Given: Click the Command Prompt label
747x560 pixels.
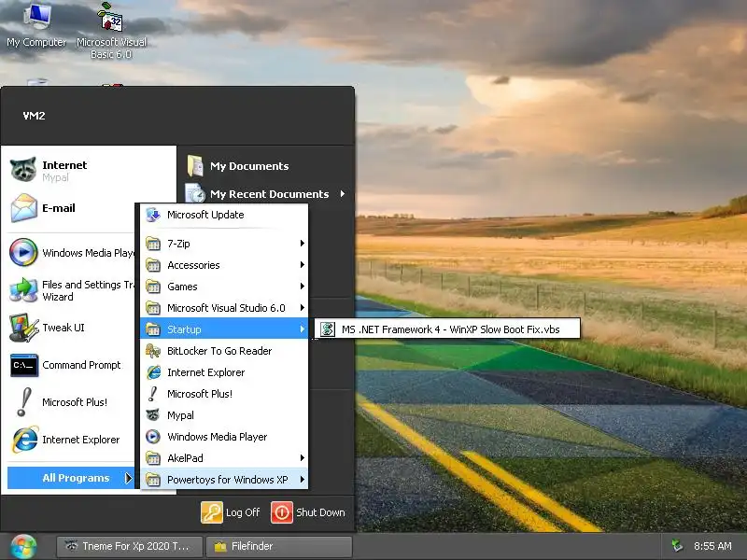Looking at the screenshot, I should (81, 365).
